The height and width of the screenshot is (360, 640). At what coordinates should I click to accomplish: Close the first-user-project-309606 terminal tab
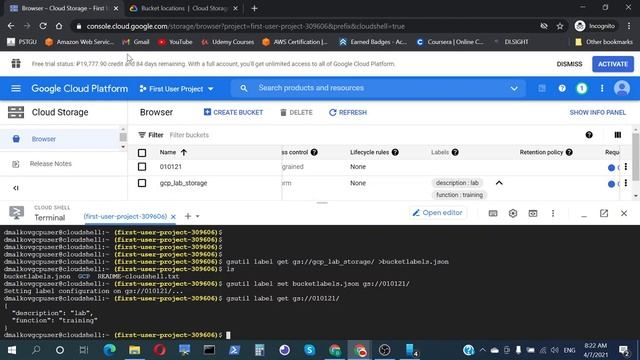tap(173, 217)
